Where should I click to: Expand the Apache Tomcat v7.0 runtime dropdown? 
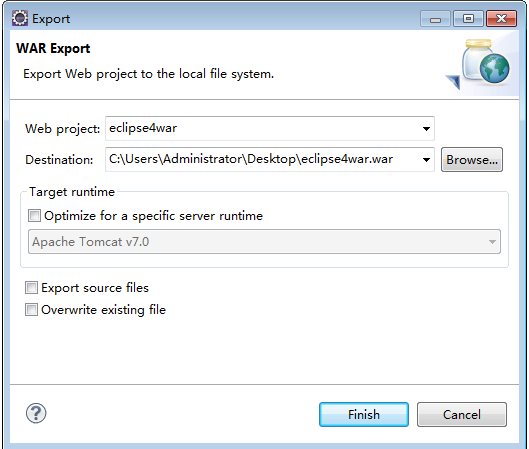264,242
